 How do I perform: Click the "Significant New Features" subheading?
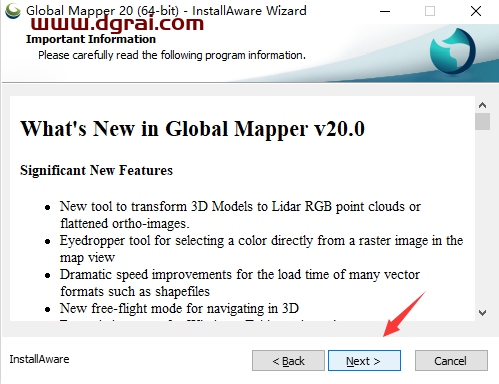pyautogui.click(x=96, y=170)
